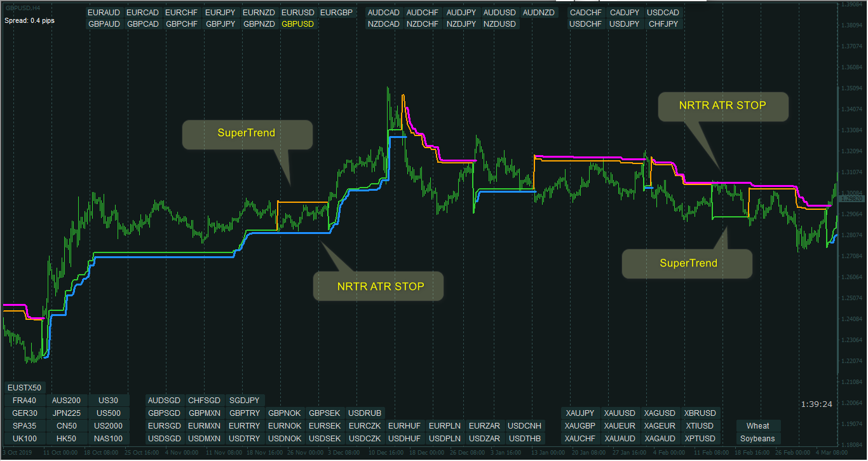Click AUDSGD exotic pair button
868x461 pixels.
(x=165, y=401)
